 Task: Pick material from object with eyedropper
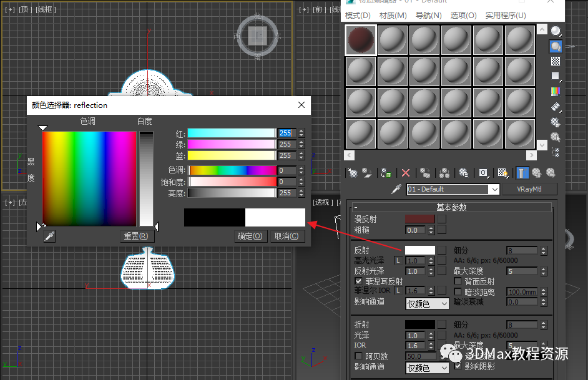tap(396, 189)
